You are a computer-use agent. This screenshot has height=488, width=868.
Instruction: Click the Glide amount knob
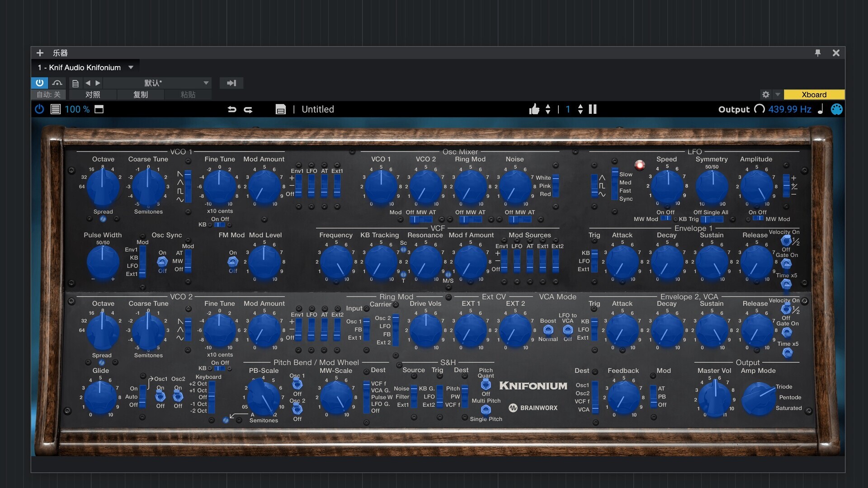click(100, 398)
